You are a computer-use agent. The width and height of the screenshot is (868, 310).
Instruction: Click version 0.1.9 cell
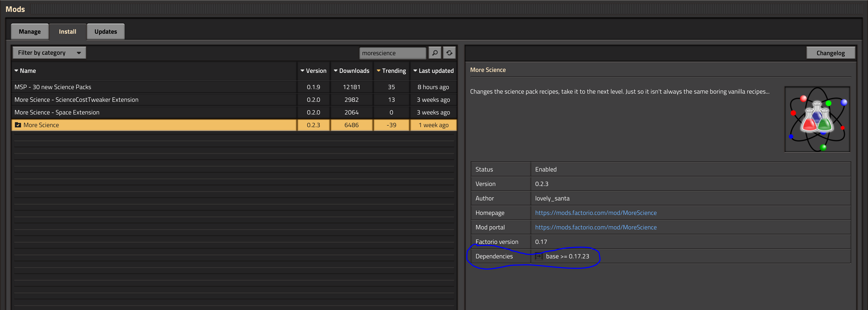coord(313,87)
